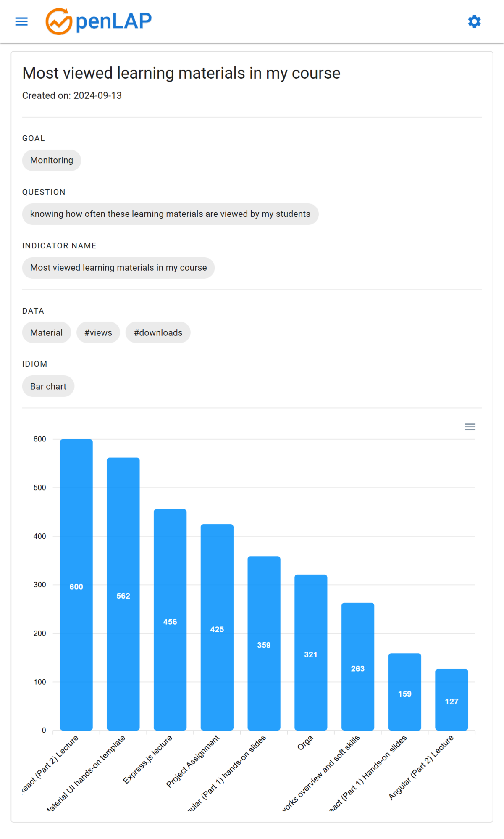Click the #views data chip
The width and height of the screenshot is (504, 839).
pos(98,333)
